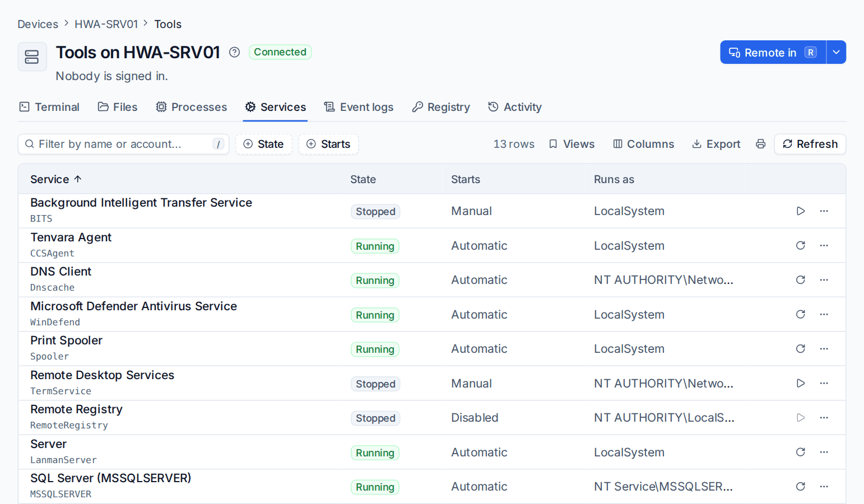Click NT Service\MSSQLSER... account cell
This screenshot has width=864, height=504.
click(663, 487)
